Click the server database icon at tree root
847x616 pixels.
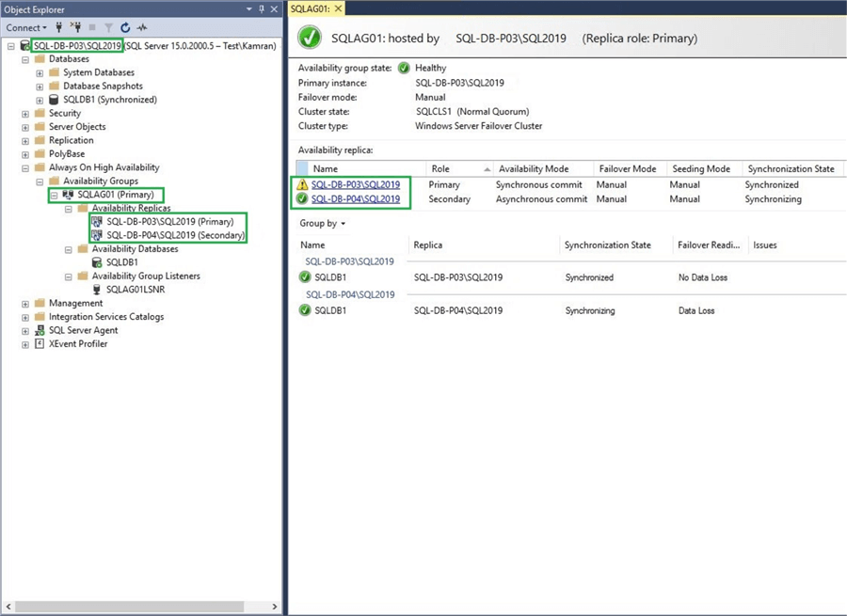[24, 46]
